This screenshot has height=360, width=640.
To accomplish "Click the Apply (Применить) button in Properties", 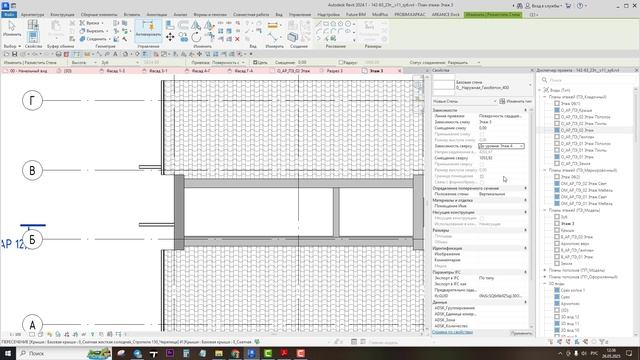I will point(521,333).
